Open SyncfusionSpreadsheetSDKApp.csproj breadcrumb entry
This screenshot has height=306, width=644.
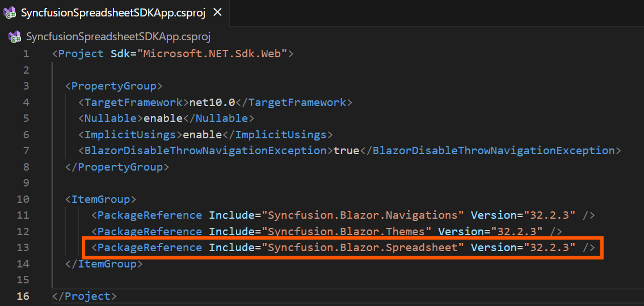(119, 37)
